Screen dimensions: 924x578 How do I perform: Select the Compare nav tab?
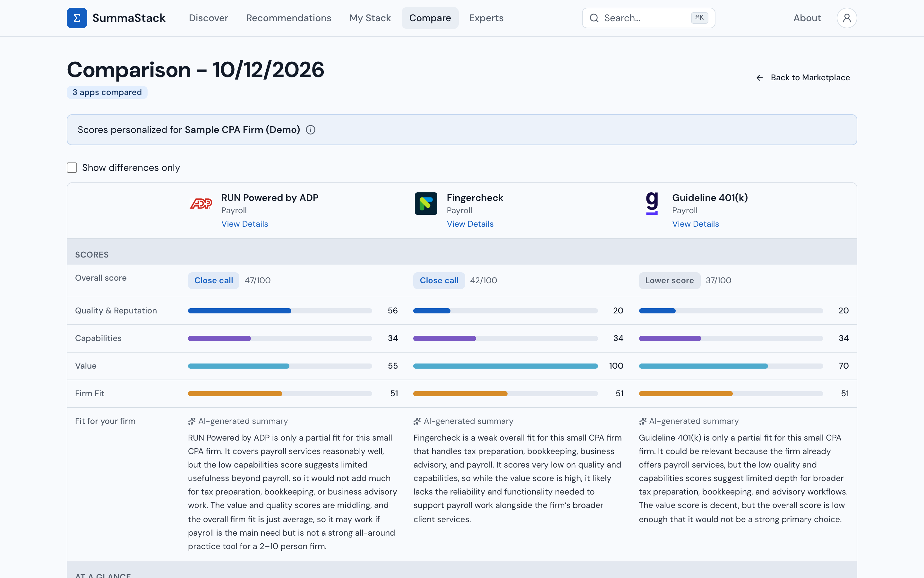tap(430, 18)
